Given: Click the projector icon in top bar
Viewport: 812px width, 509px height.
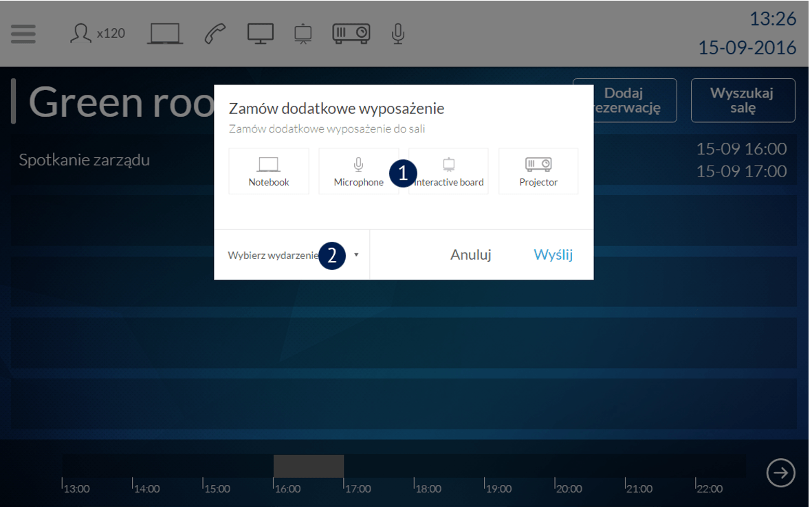Looking at the screenshot, I should pyautogui.click(x=351, y=34).
